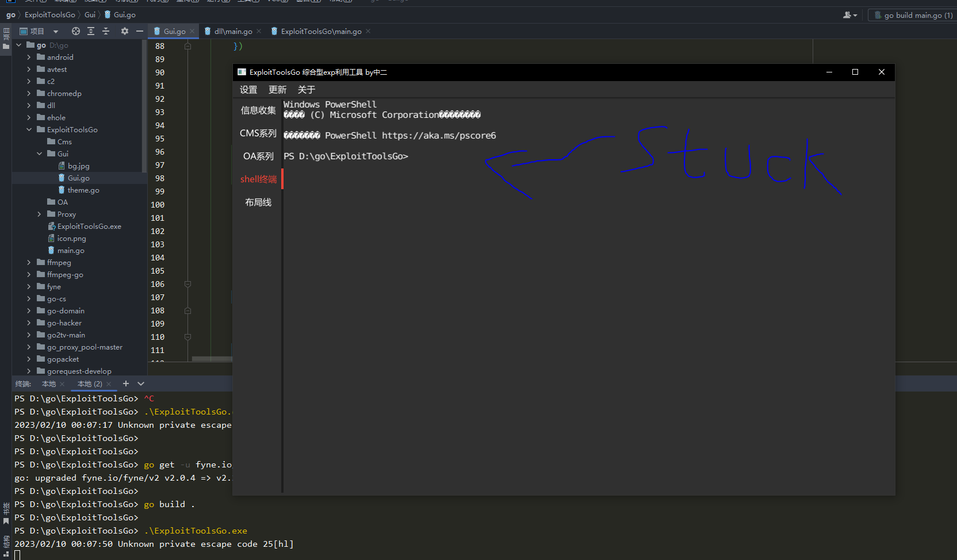Expand the fyne folder
957x560 pixels.
pos(28,286)
